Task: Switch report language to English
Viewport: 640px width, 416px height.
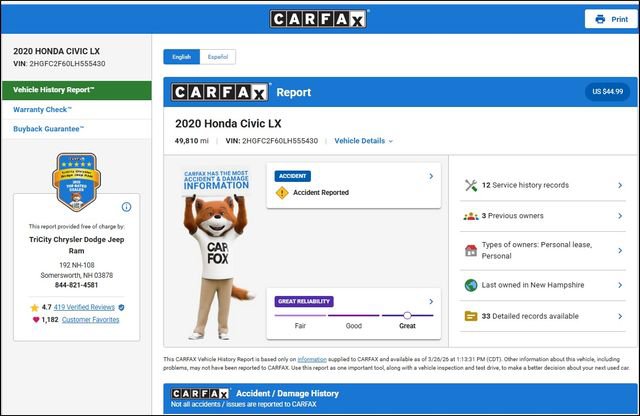Action: pyautogui.click(x=182, y=57)
